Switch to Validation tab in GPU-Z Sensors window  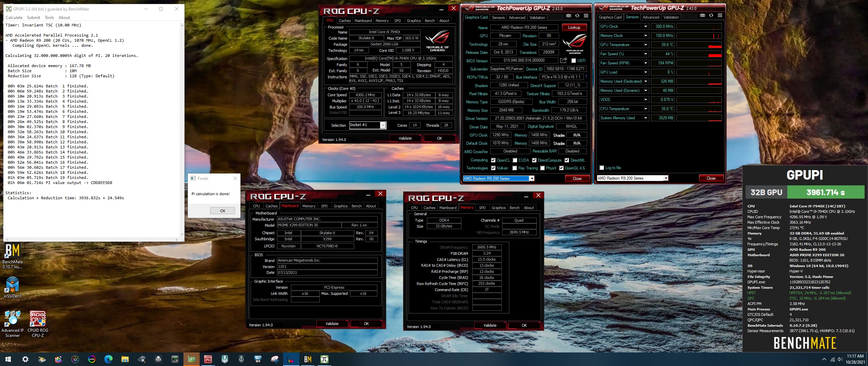tap(671, 17)
